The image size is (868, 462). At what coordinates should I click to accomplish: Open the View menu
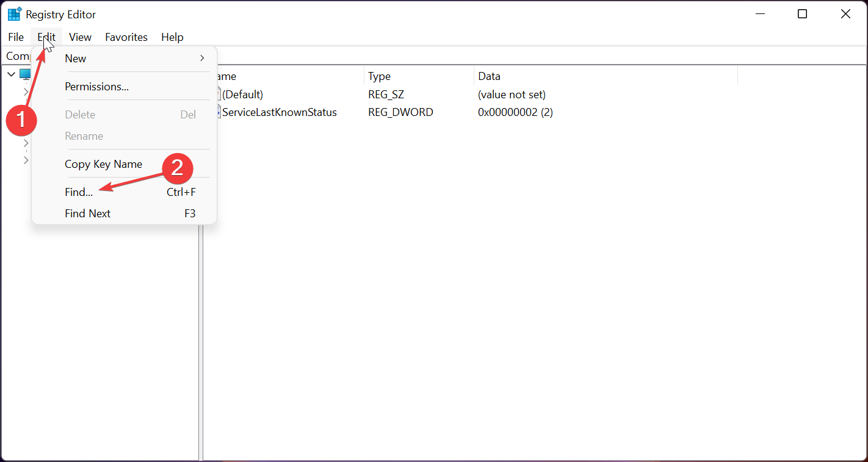(80, 37)
